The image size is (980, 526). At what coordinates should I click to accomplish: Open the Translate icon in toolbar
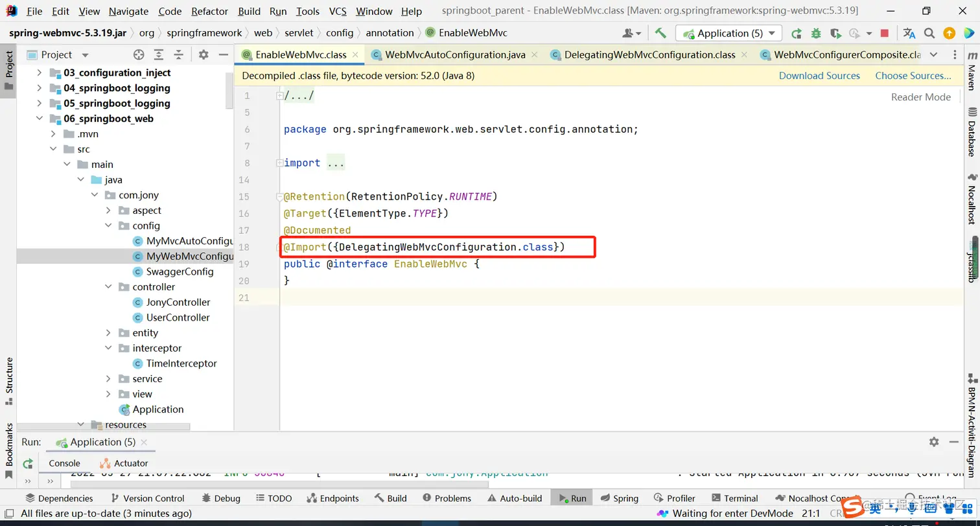point(909,33)
